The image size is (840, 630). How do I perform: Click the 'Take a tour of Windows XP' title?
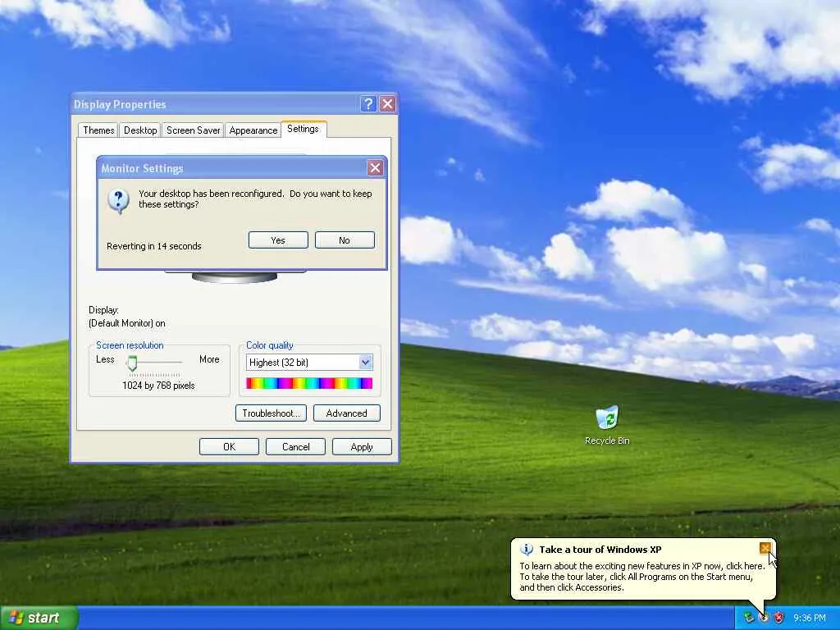[600, 550]
